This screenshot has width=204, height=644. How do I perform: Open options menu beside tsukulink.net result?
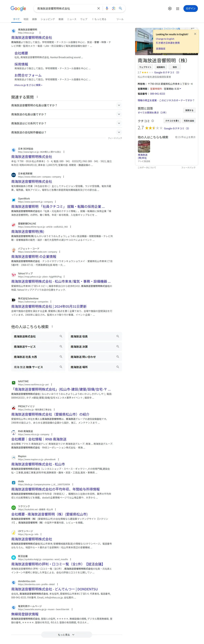[x=55, y=509]
